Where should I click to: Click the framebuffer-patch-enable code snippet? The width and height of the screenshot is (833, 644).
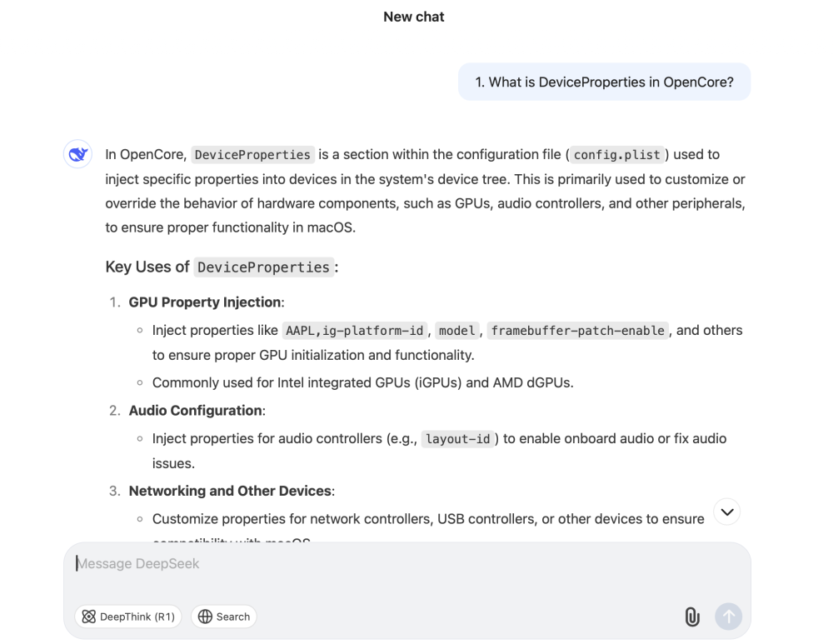tap(577, 331)
